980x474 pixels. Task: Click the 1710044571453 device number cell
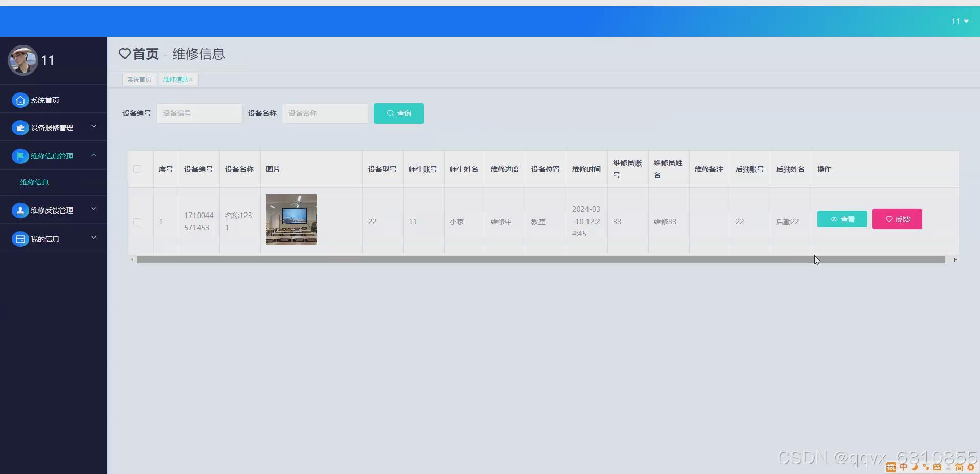(x=199, y=222)
